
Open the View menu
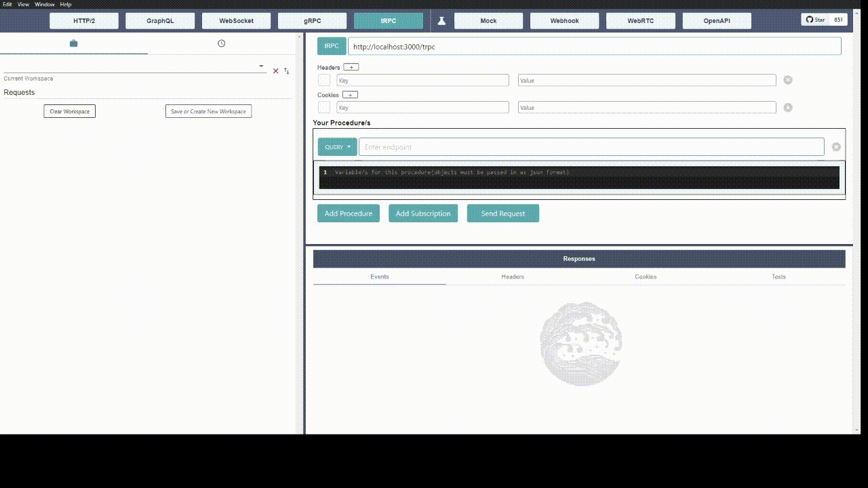tap(23, 4)
